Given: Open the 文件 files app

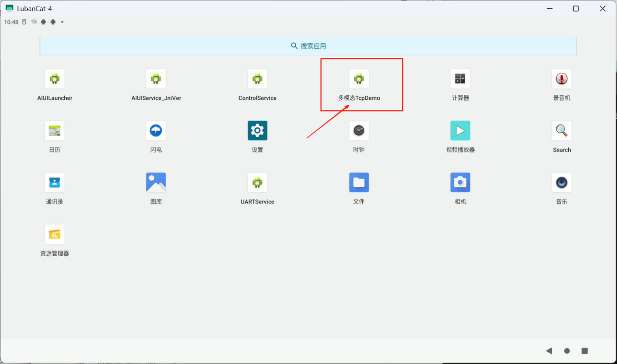Looking at the screenshot, I should point(359,182).
